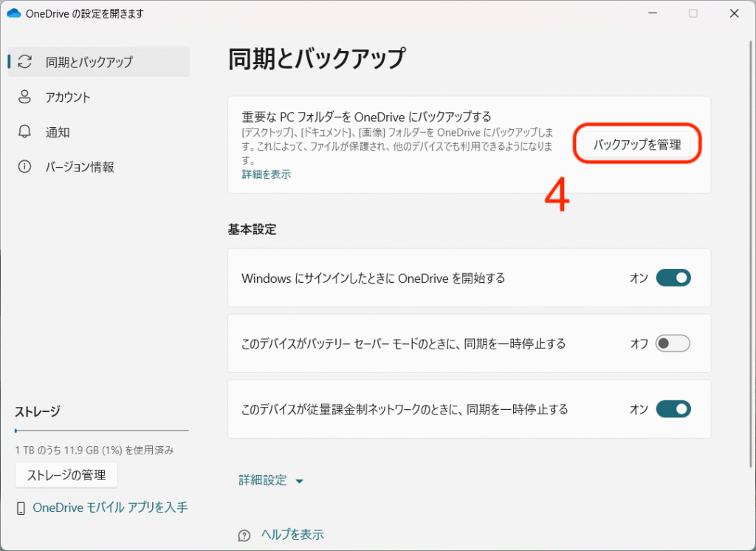
Task: Toggle pause sync on metered network
Action: pyautogui.click(x=673, y=409)
